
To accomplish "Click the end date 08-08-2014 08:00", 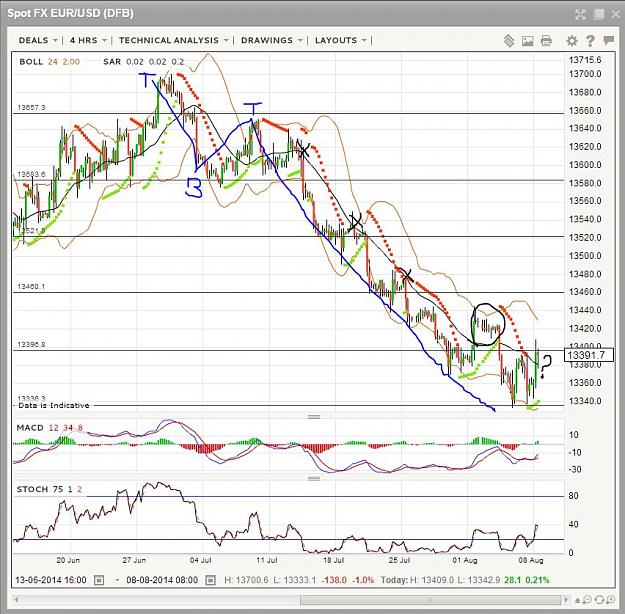I will coord(162,580).
